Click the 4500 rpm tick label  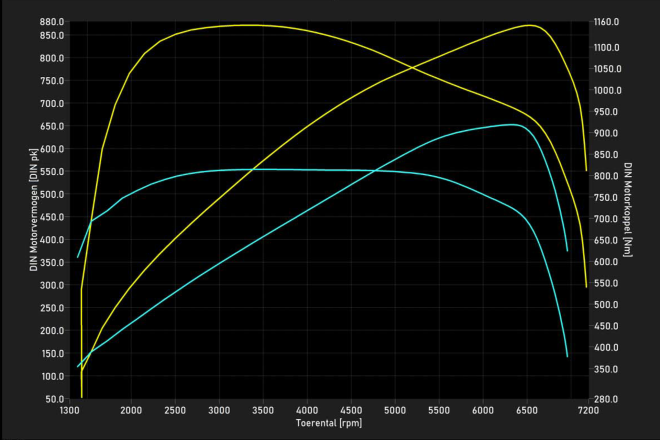coord(351,410)
